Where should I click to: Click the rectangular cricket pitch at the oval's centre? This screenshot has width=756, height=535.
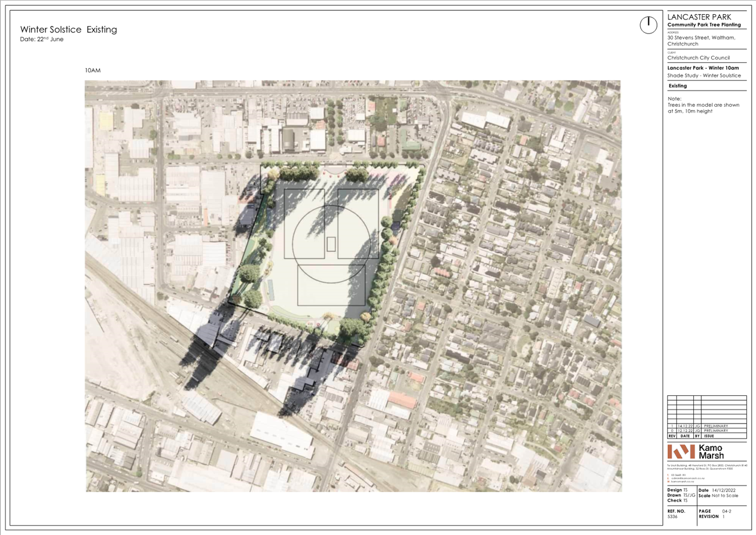click(331, 244)
